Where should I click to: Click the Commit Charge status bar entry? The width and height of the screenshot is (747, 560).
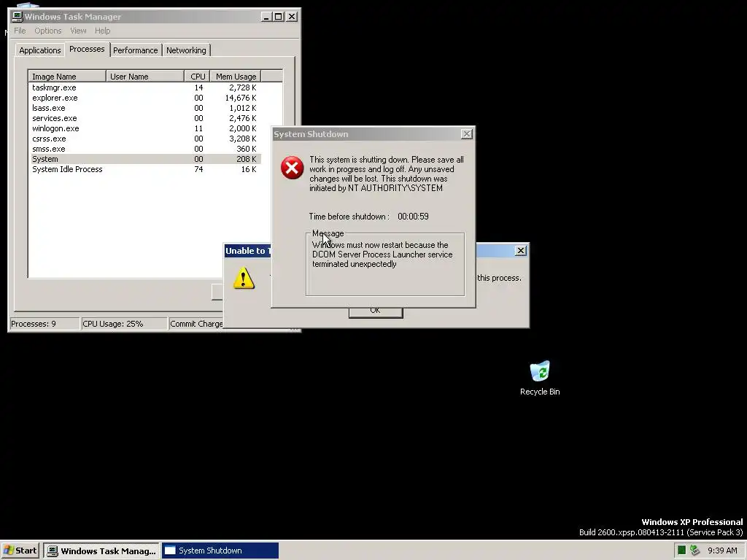click(196, 324)
